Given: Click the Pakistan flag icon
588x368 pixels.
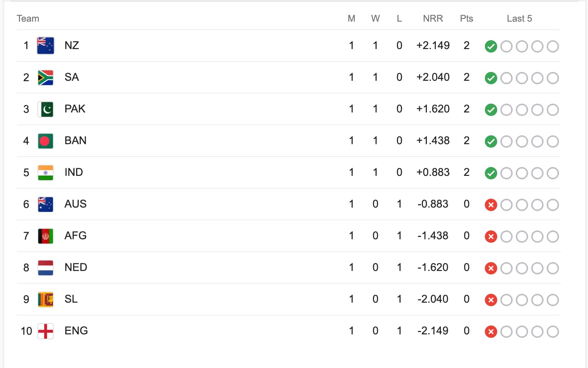Looking at the screenshot, I should [46, 109].
